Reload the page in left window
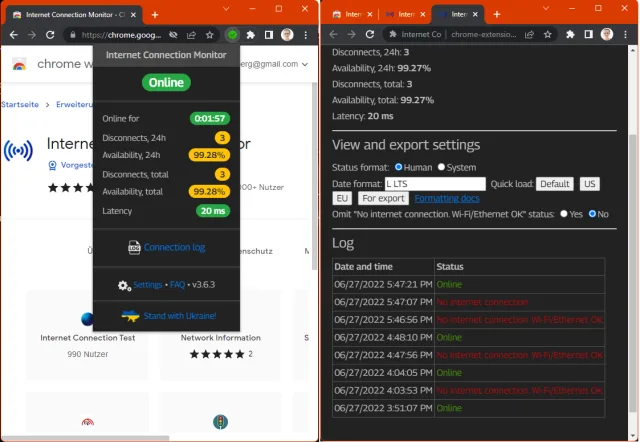 tap(50, 35)
